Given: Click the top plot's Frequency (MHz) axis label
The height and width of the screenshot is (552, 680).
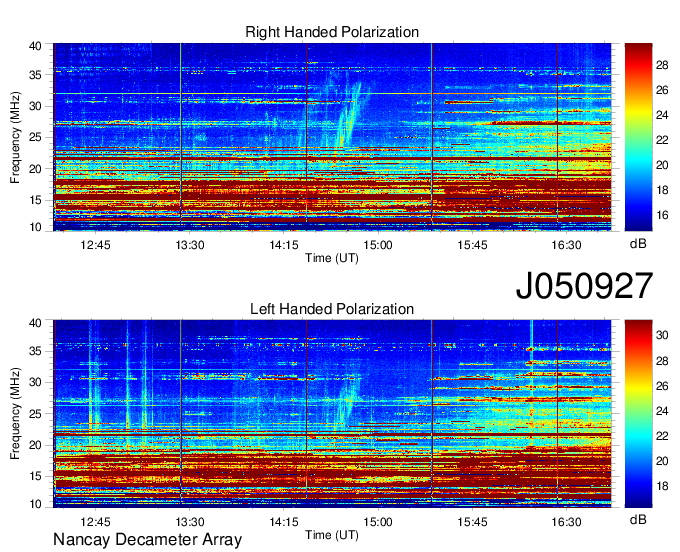Looking at the screenshot, I should click(15, 137).
